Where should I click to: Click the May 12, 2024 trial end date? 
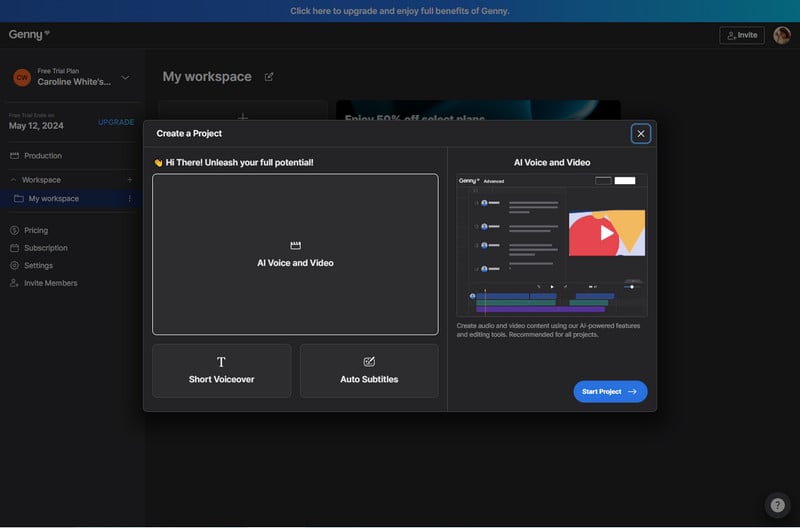point(36,126)
